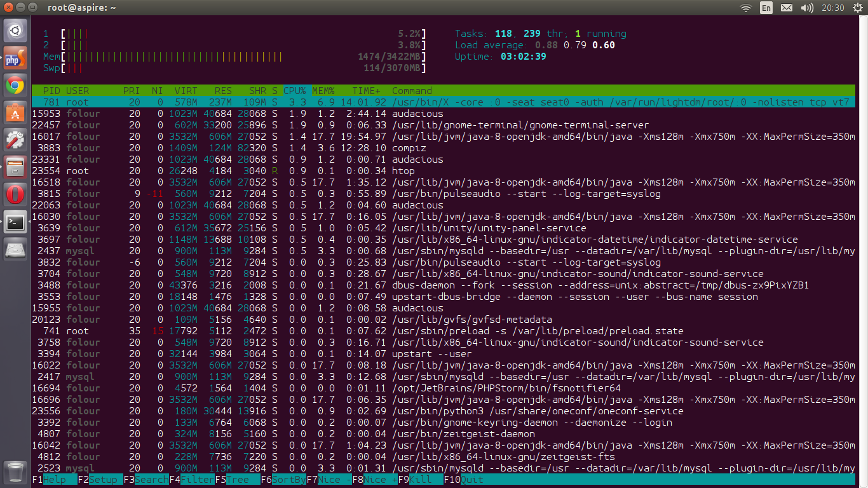The image size is (868, 488).
Task: Open the Files manager drawer icon
Action: pos(15,167)
